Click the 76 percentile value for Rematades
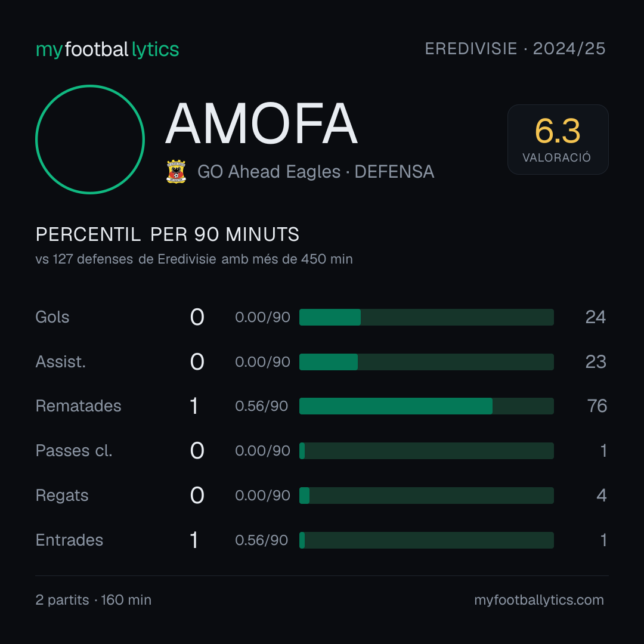Image resolution: width=644 pixels, height=644 pixels. click(597, 406)
